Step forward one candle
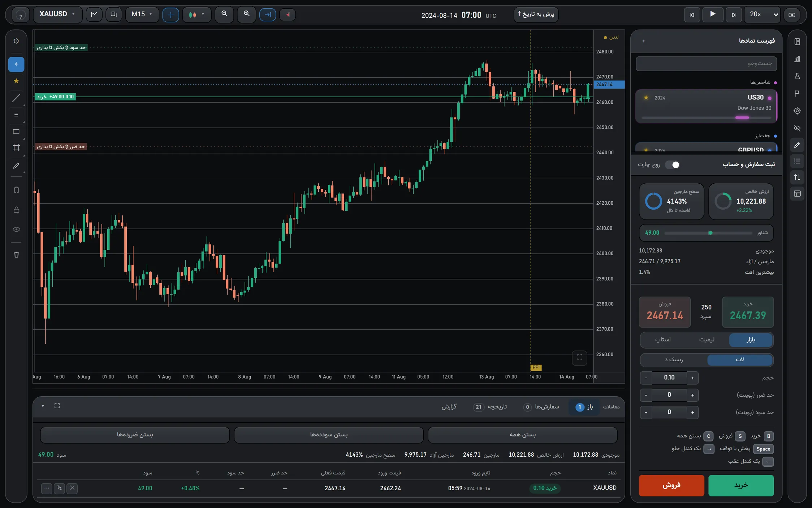 [x=734, y=15]
